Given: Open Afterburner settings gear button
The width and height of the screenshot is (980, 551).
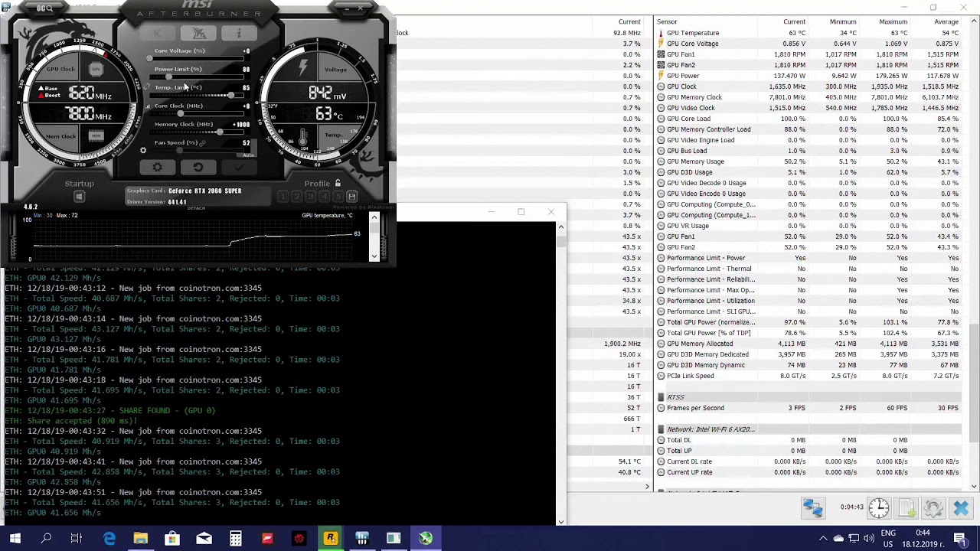Looking at the screenshot, I should (x=158, y=168).
